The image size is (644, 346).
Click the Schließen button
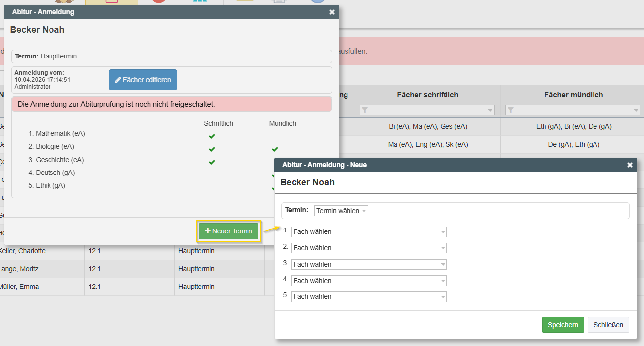coord(608,325)
